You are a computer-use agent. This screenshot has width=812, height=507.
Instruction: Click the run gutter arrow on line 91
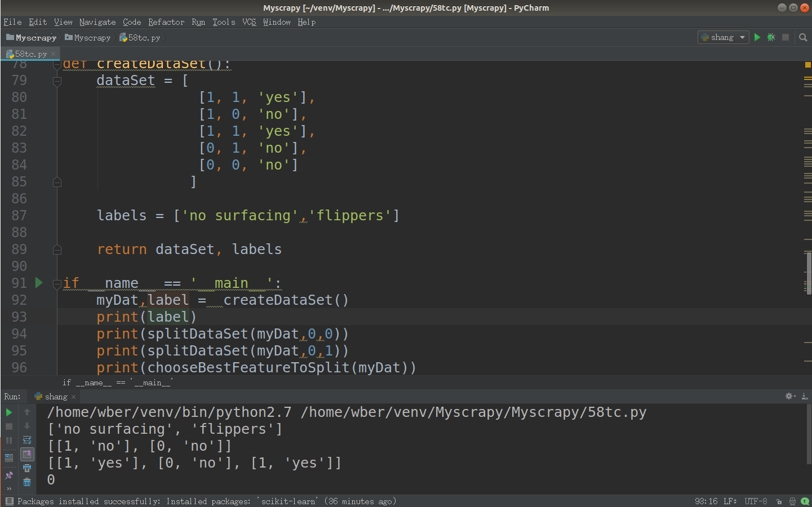[x=39, y=283]
